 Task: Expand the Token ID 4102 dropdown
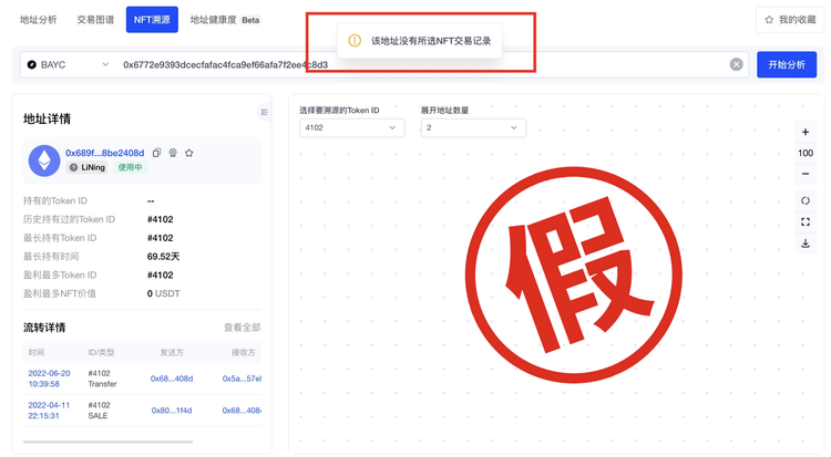pos(352,128)
